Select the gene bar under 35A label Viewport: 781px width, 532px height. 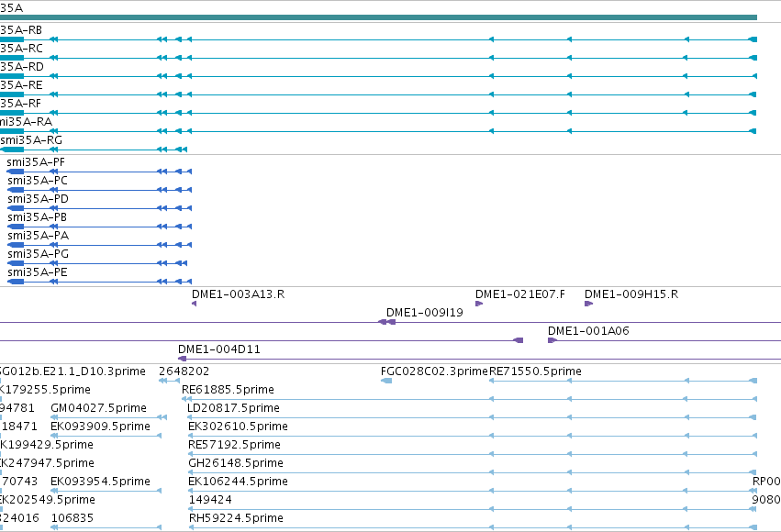(x=378, y=17)
